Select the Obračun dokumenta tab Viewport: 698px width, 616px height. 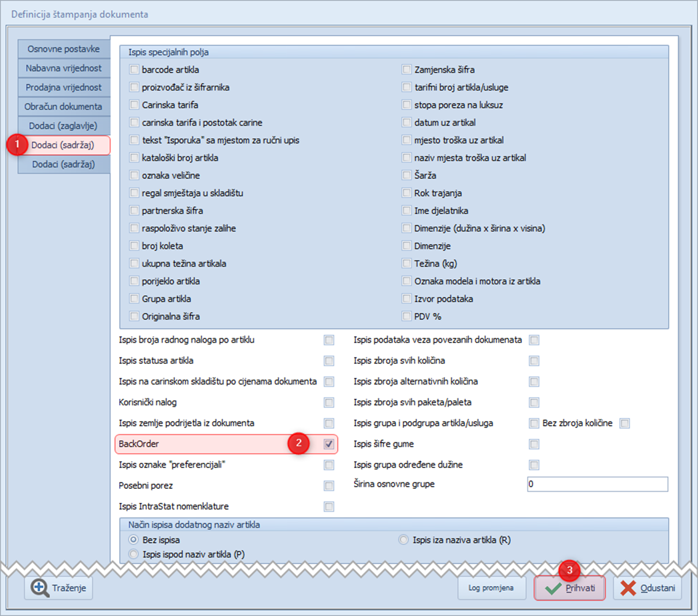pyautogui.click(x=64, y=107)
